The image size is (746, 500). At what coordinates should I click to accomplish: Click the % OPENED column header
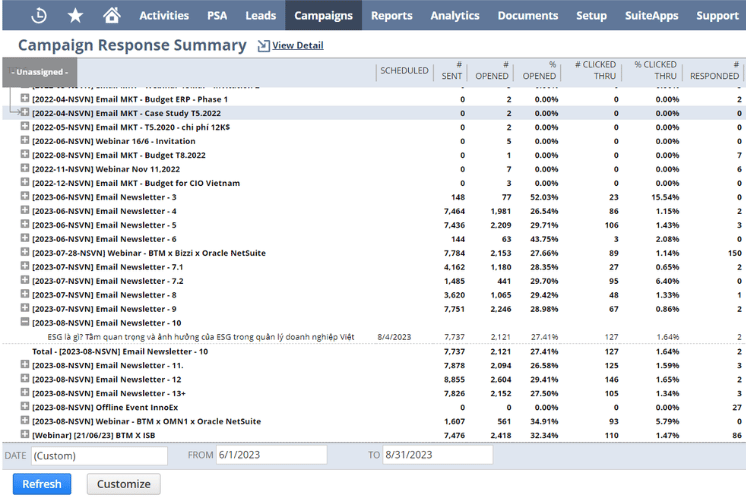[539, 70]
